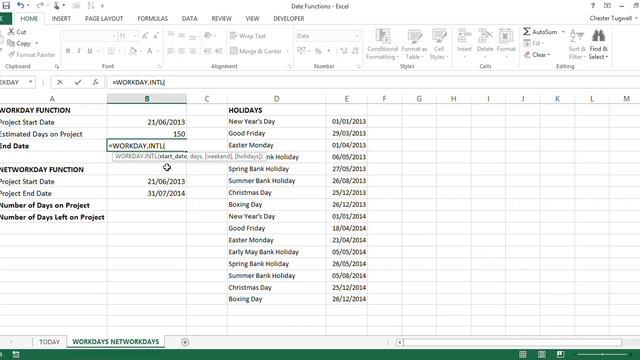640x360 pixels.
Task: Click the Redo arrow icon
Action: (x=40, y=6)
